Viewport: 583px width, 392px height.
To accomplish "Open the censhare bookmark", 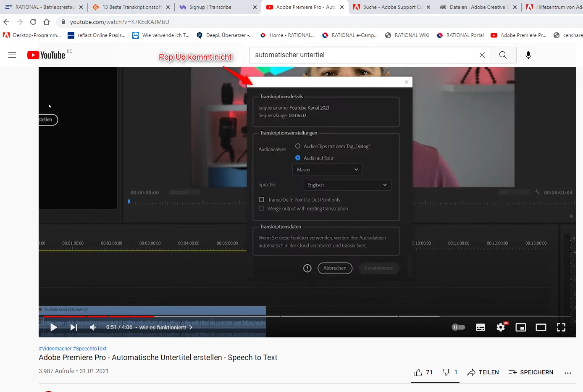I will [568, 35].
